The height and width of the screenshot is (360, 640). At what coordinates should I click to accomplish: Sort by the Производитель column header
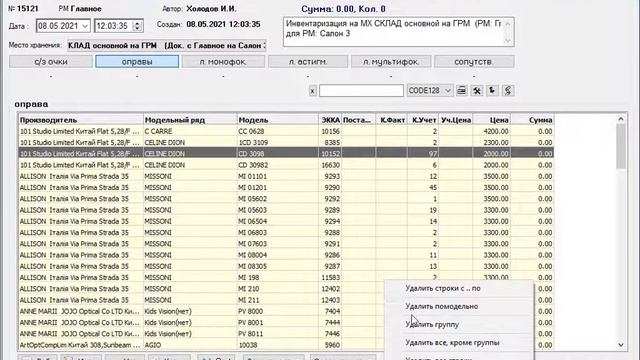(x=81, y=120)
